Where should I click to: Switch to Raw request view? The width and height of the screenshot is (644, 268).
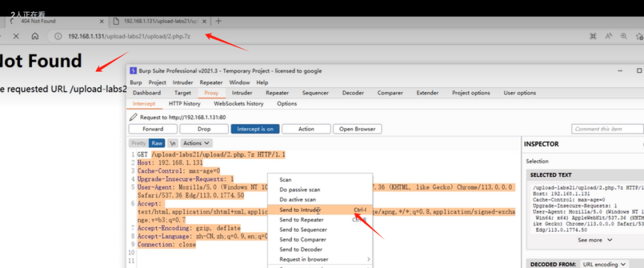pos(157,143)
